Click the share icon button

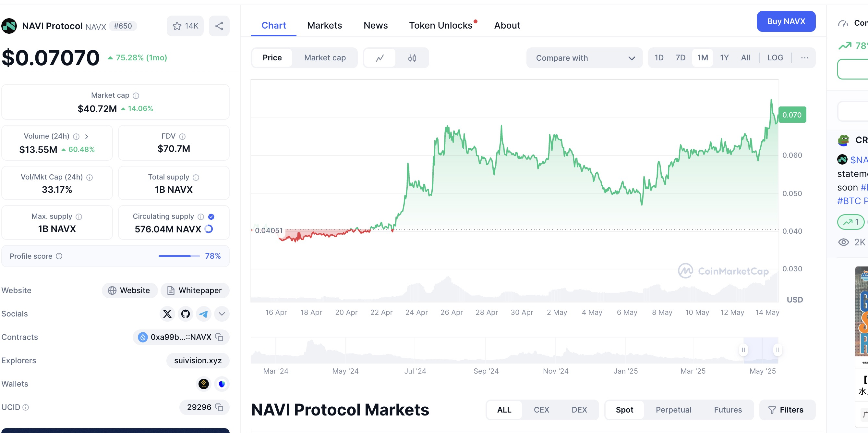click(219, 26)
